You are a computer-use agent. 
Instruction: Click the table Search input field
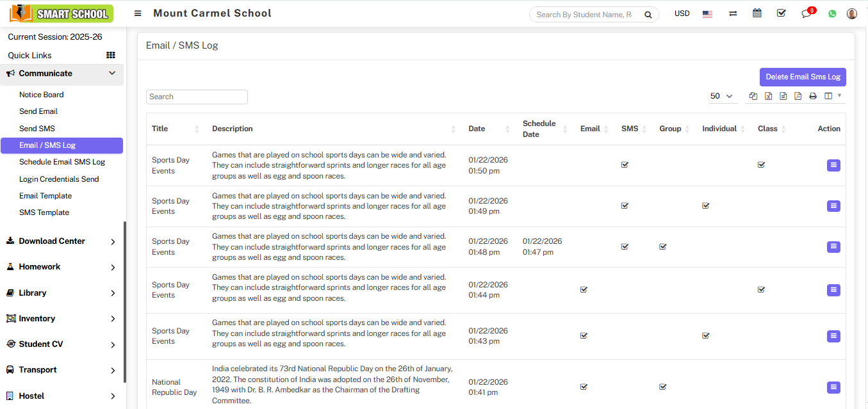click(x=197, y=97)
